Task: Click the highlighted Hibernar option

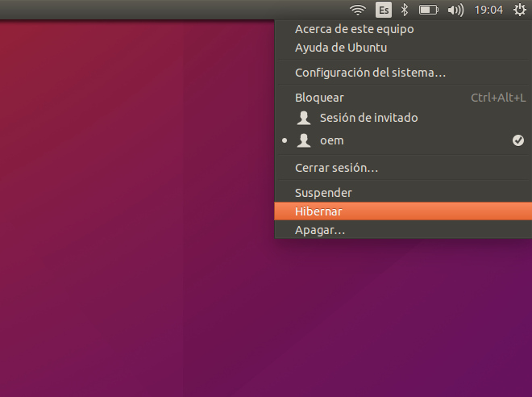Action: [318, 211]
